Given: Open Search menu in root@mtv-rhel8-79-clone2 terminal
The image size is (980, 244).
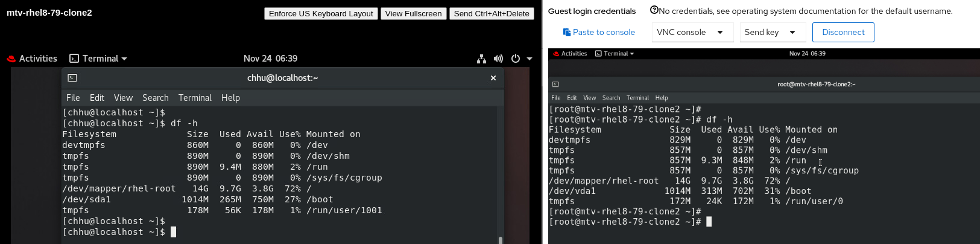Looking at the screenshot, I should pyautogui.click(x=611, y=98).
